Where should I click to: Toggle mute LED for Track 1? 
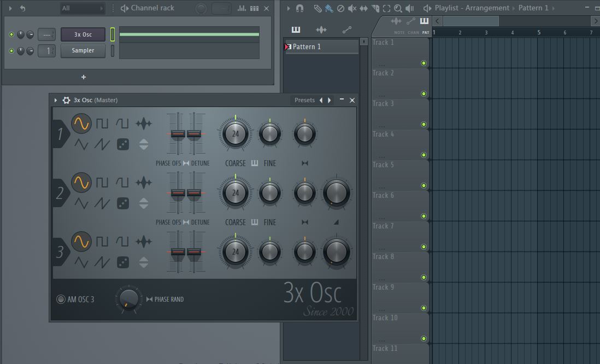point(423,63)
